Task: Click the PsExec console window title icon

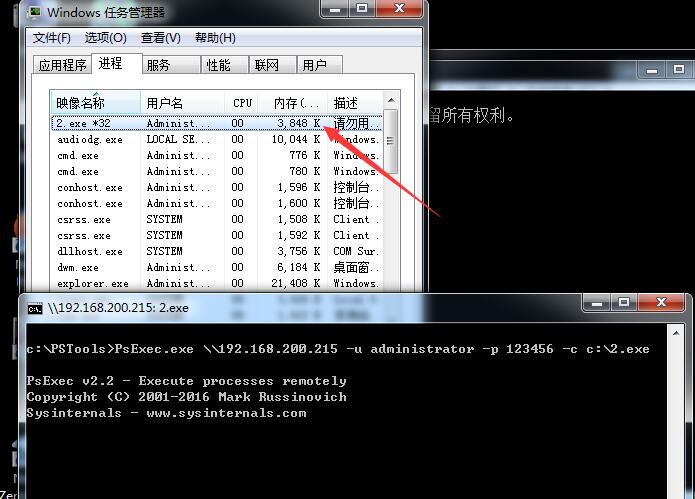Action: coord(33,308)
